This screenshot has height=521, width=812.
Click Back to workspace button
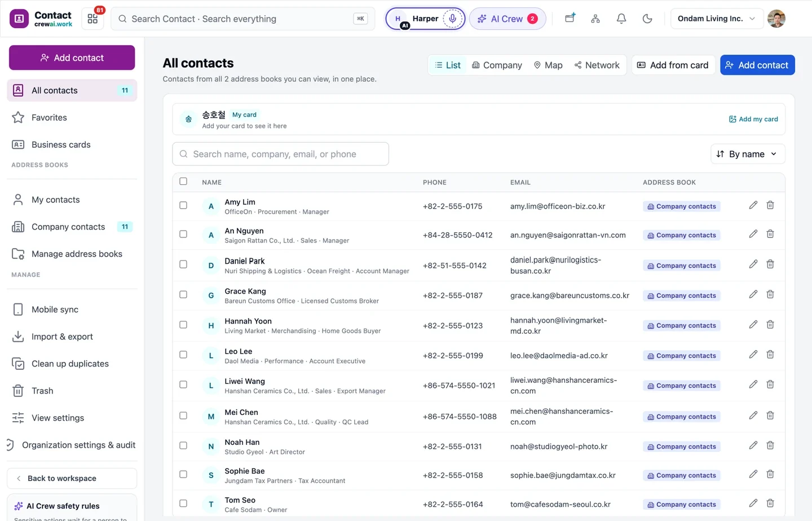tap(72, 478)
